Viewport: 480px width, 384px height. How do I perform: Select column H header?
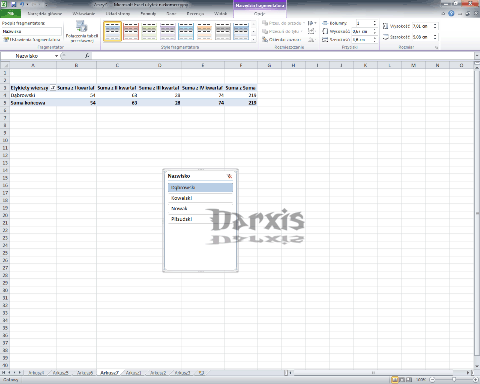click(293, 65)
